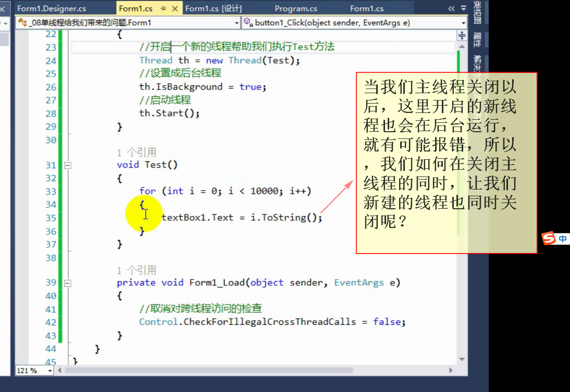Viewport: 570px width, 392px height.
Task: Show hidden tabs with the double-chevron button
Action: click(451, 8)
